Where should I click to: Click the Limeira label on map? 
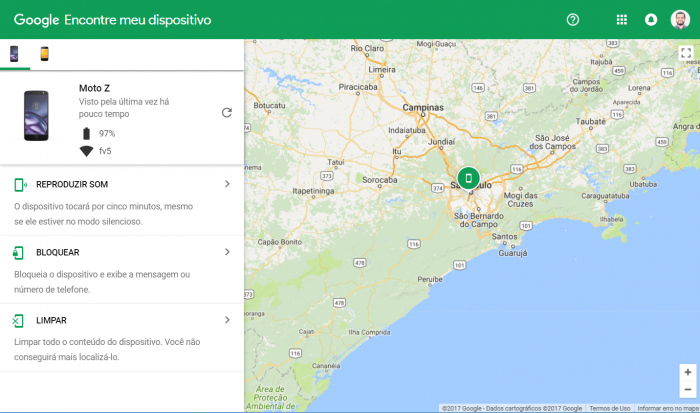pos(382,70)
